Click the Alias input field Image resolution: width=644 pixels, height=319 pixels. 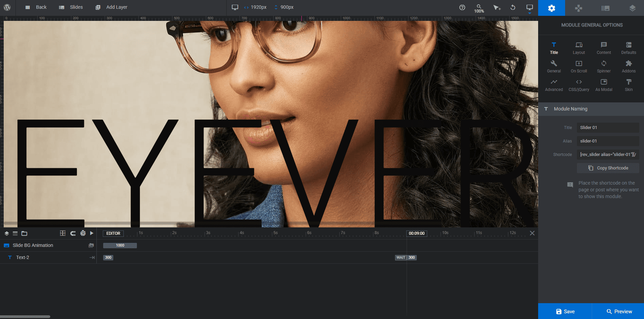tap(608, 141)
